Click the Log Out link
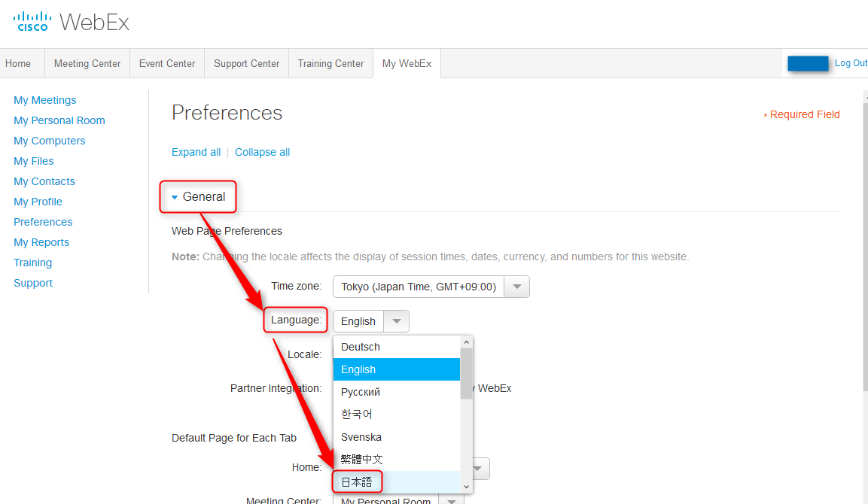 851,63
